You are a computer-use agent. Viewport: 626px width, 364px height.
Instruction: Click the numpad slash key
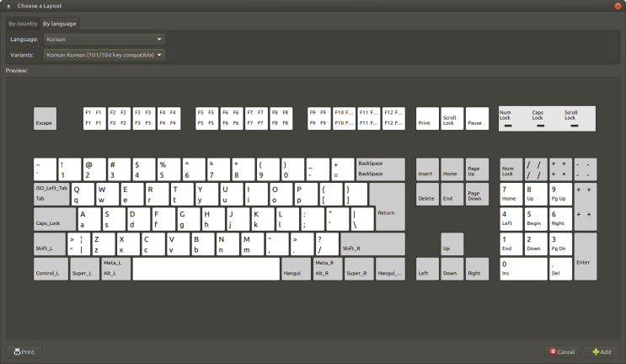[x=536, y=169]
